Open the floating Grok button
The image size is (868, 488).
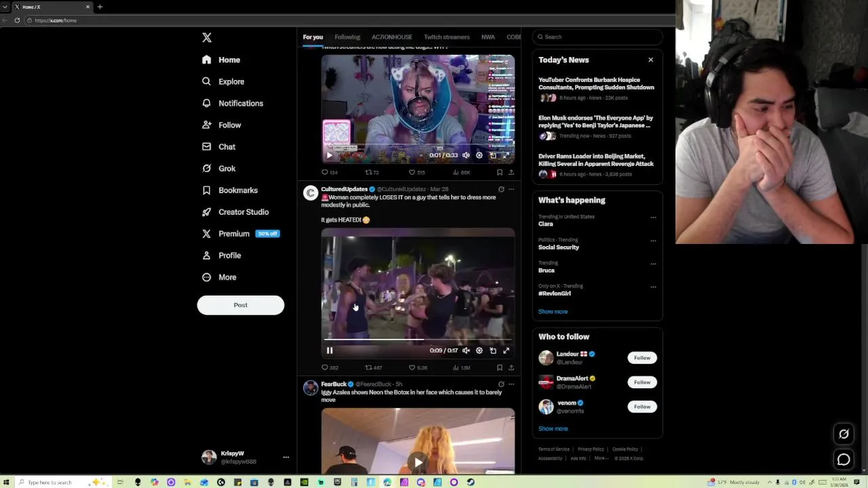(x=844, y=434)
